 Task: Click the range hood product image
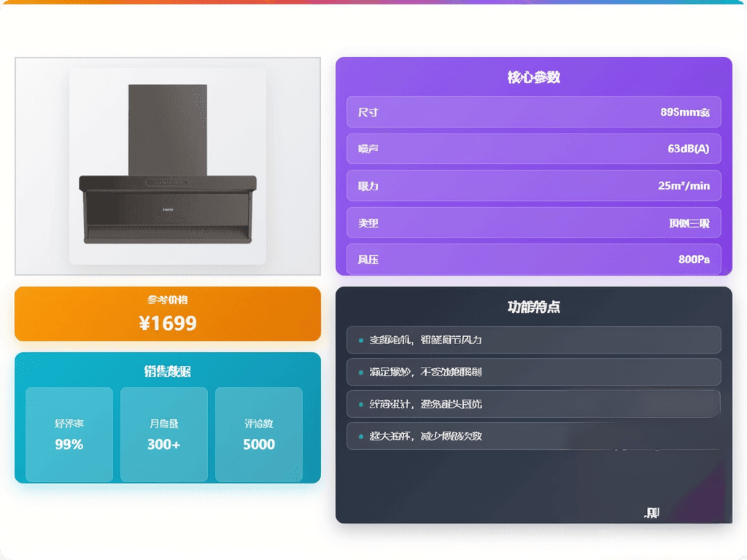tap(168, 166)
